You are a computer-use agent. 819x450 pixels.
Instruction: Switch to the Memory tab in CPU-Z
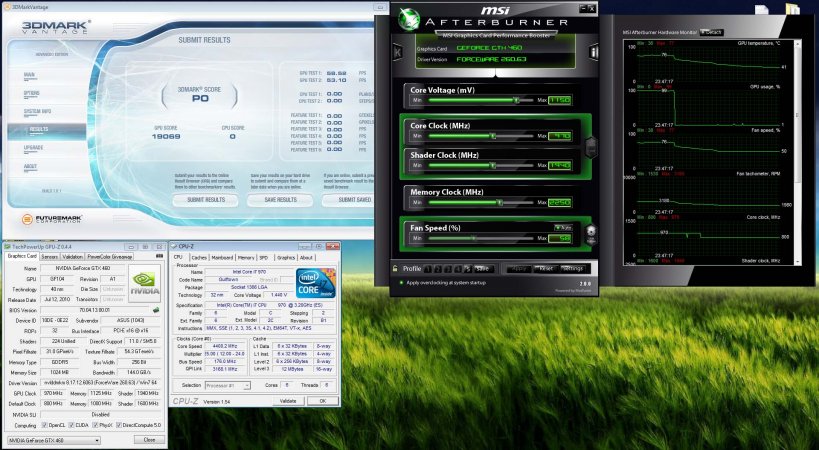tap(246, 257)
